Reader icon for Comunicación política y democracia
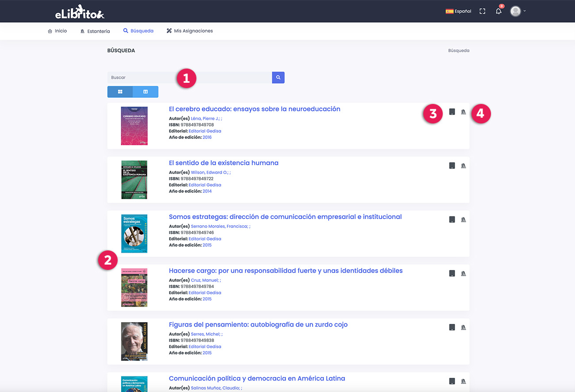This screenshot has height=392, width=575. (452, 381)
